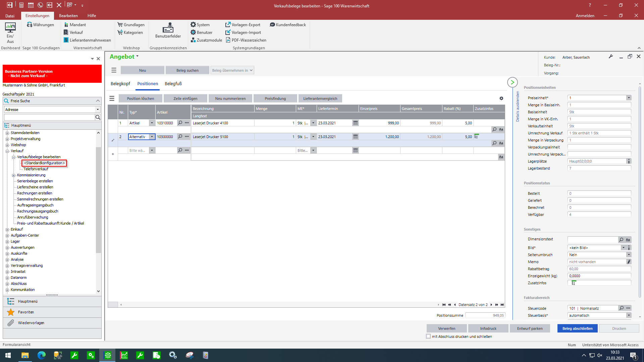The height and width of the screenshot is (362, 644).
Task: Switch to Belegkopf tab
Action: click(120, 84)
